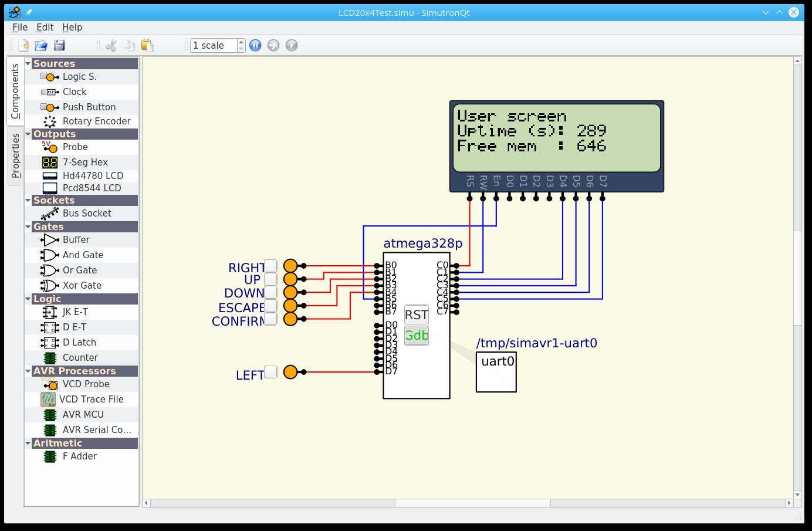Choose the And Gate component
The width and height of the screenshot is (812, 531).
(x=83, y=255)
